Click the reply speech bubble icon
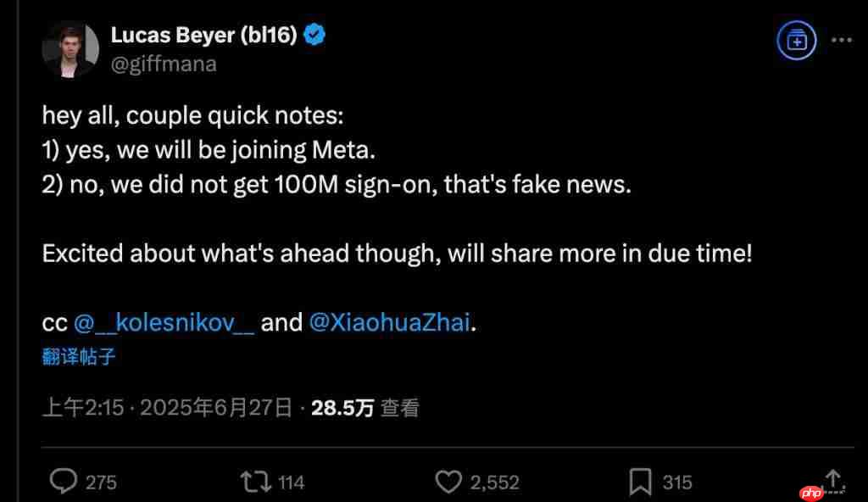Image resolution: width=868 pixels, height=502 pixels. click(64, 482)
